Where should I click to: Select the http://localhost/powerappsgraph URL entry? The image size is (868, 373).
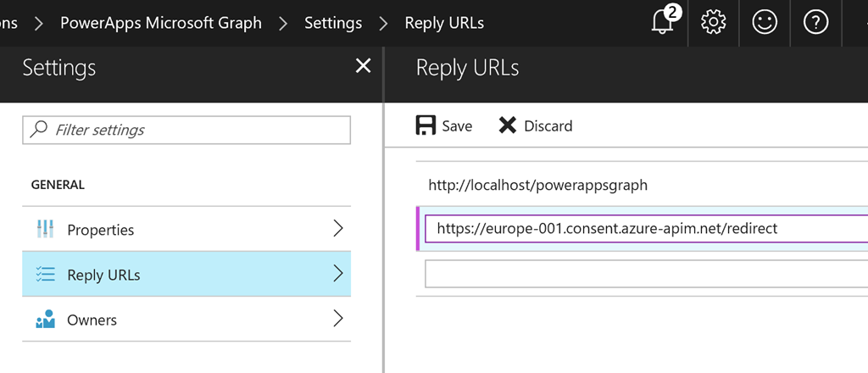click(x=537, y=185)
